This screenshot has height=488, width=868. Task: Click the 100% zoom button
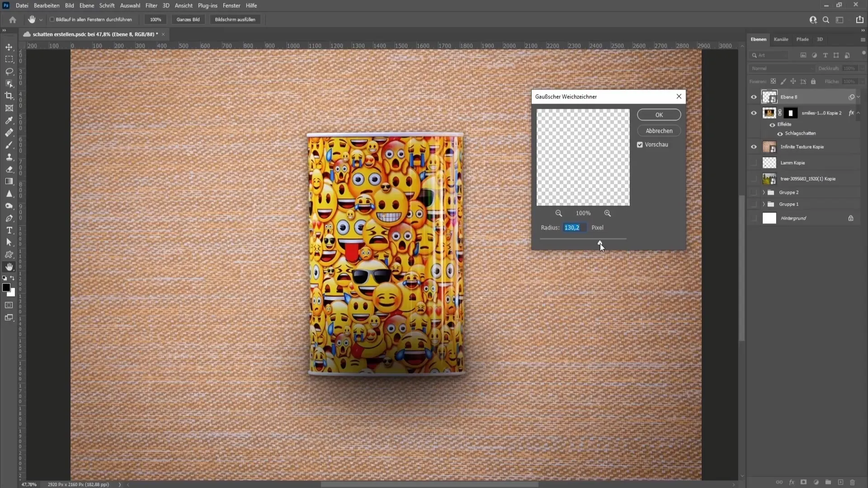(156, 19)
